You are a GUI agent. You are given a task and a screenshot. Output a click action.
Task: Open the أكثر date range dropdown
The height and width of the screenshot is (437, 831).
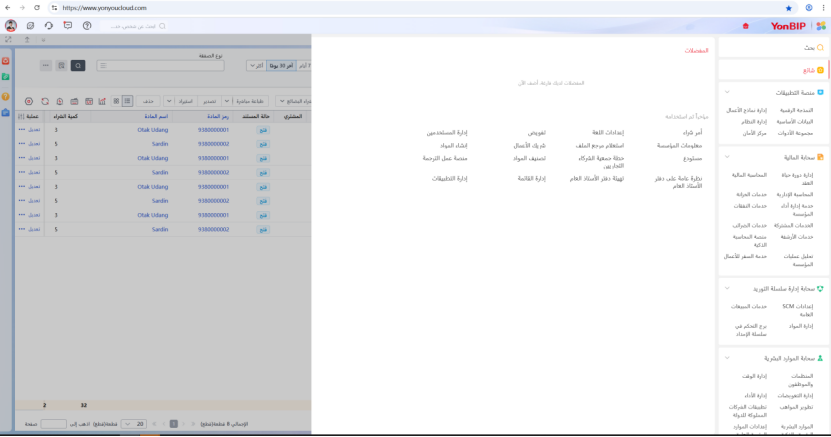coord(257,66)
